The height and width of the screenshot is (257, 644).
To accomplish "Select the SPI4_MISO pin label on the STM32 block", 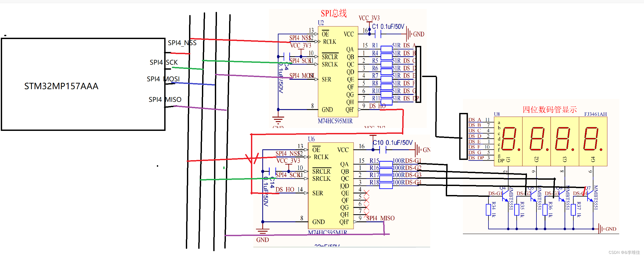I will click(x=165, y=99).
